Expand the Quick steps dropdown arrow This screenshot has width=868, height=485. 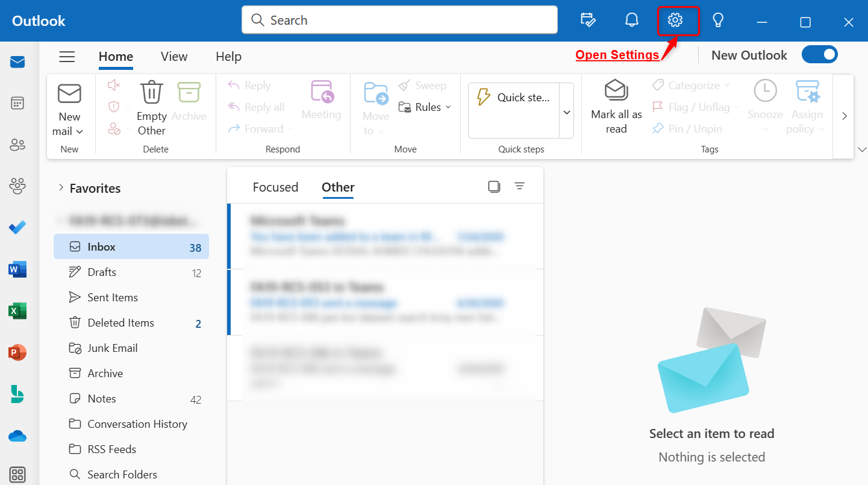click(567, 113)
